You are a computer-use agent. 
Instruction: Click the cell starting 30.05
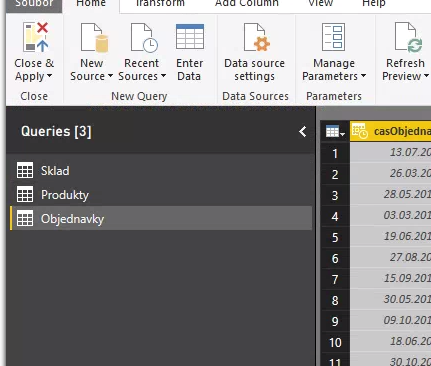point(391,299)
